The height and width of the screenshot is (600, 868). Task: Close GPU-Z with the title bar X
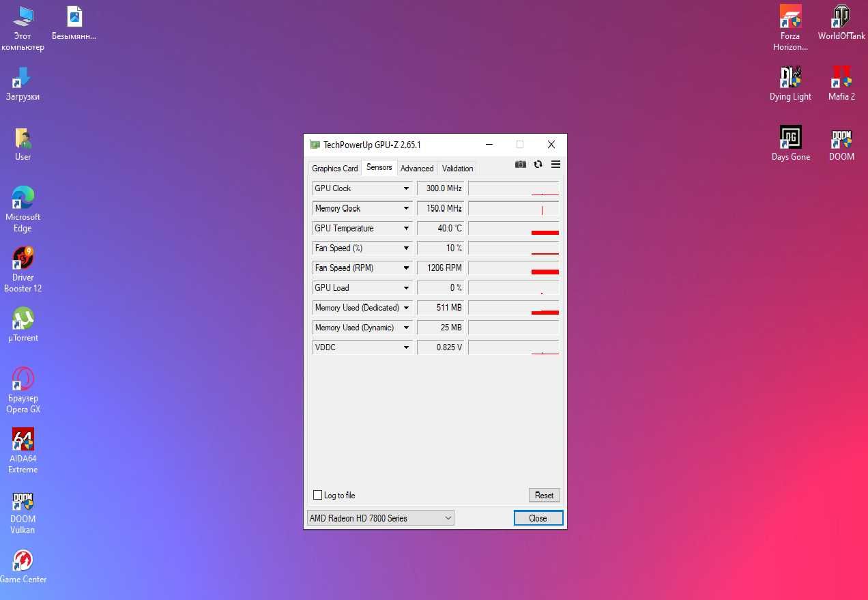click(551, 145)
